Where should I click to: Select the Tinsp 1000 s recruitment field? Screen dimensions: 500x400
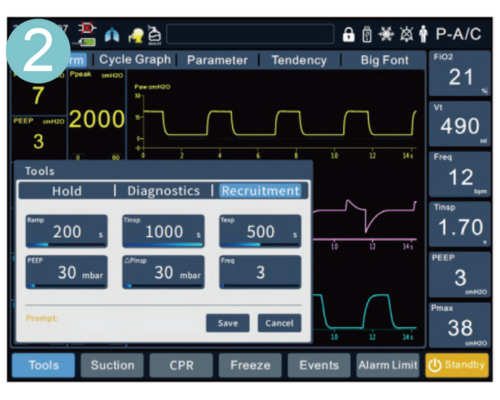pyautogui.click(x=163, y=231)
